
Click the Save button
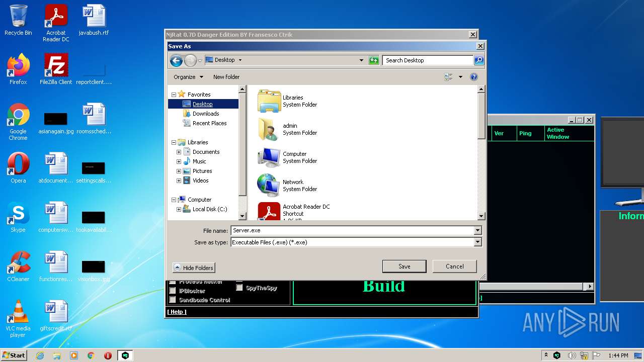(405, 266)
